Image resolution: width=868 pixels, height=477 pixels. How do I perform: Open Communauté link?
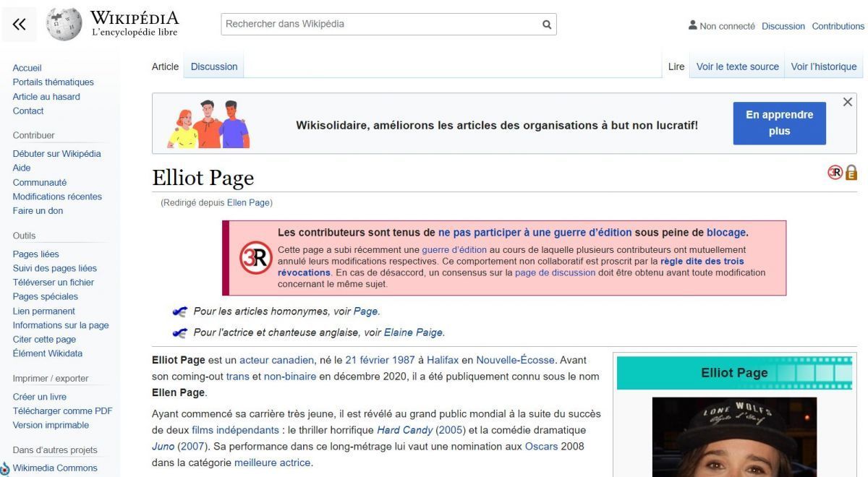40,182
